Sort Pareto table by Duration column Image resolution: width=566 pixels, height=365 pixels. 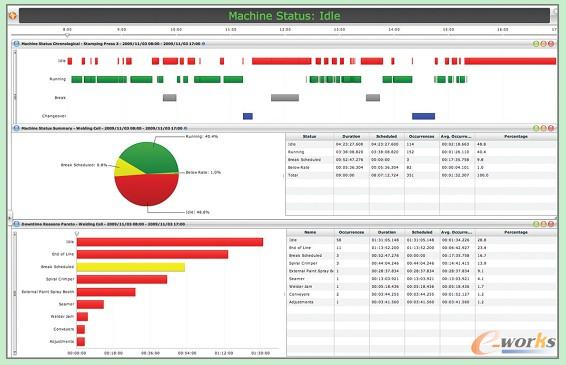pos(387,232)
